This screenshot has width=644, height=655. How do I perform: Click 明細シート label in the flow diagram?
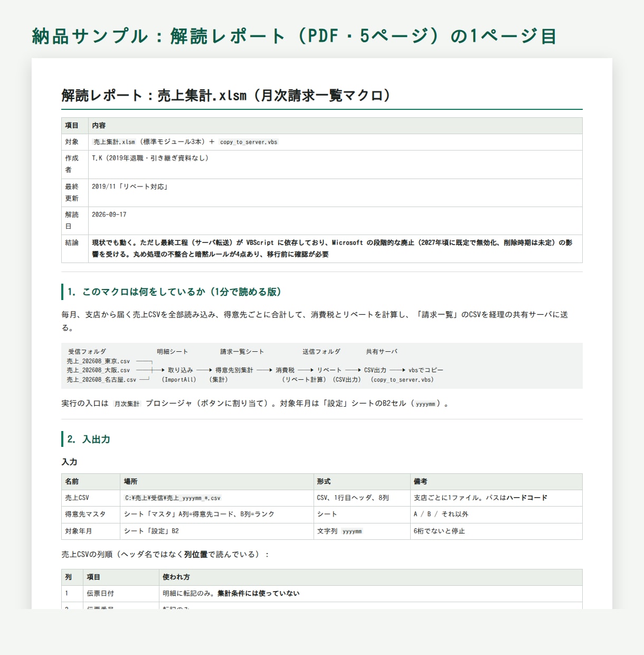(x=173, y=352)
